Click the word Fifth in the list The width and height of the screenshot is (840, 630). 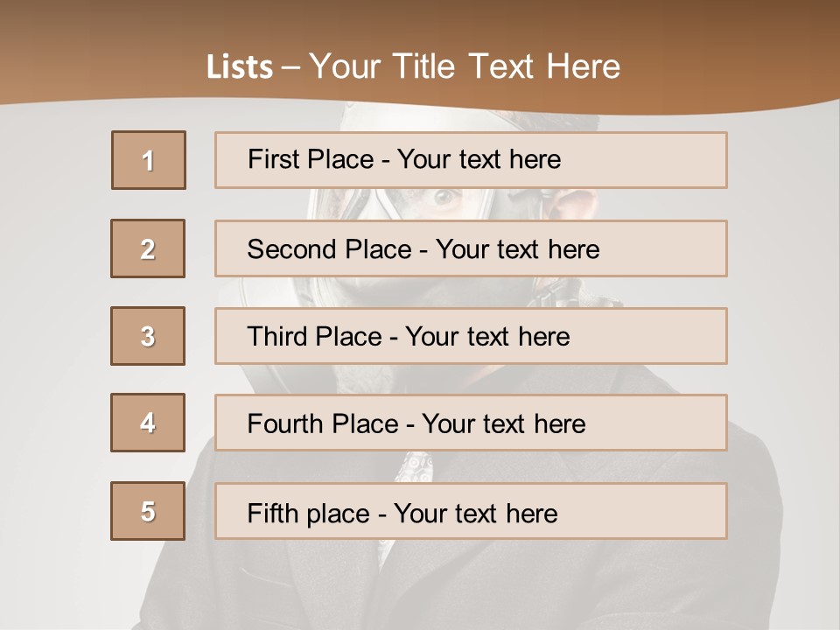click(273, 513)
